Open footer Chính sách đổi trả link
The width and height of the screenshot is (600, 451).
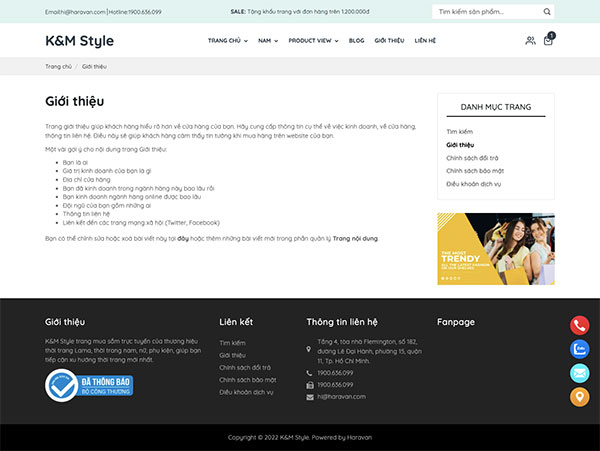pyautogui.click(x=245, y=368)
